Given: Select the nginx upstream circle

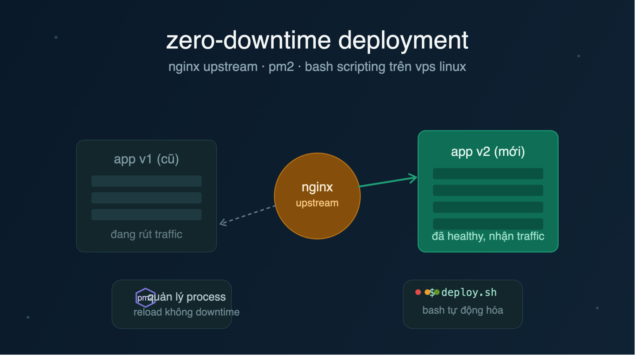Looking at the screenshot, I should click(317, 196).
